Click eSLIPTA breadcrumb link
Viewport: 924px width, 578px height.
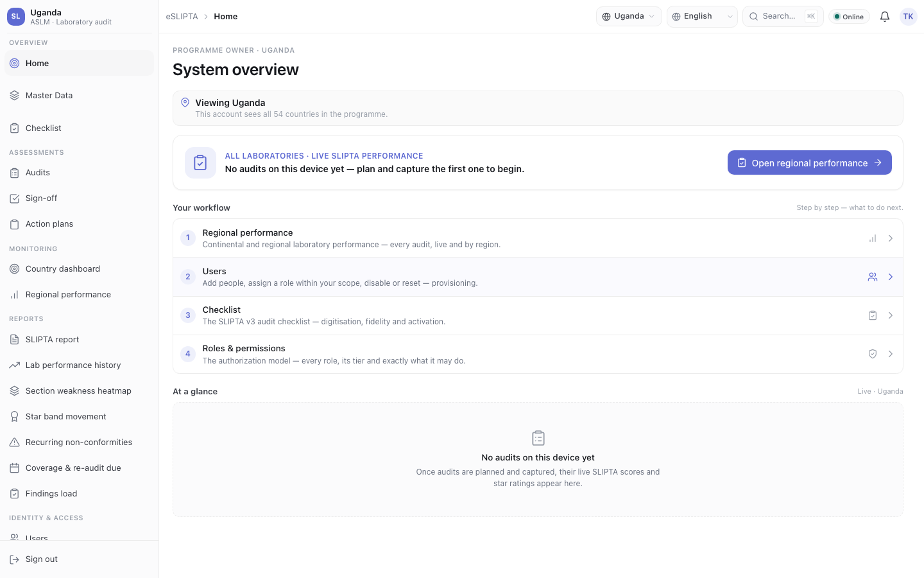pos(182,17)
